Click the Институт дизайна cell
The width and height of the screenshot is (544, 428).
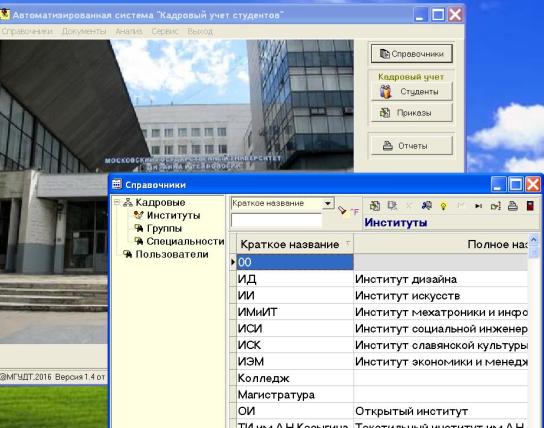pos(441,279)
